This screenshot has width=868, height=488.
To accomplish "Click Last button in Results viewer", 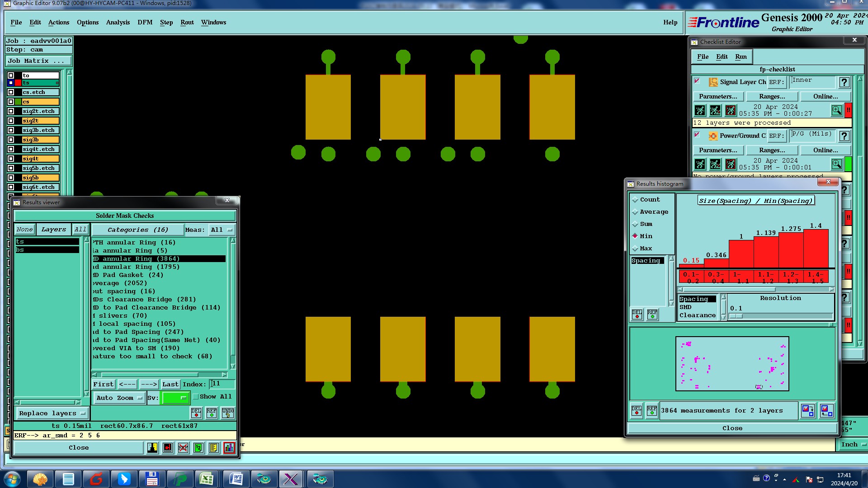I will pyautogui.click(x=170, y=384).
